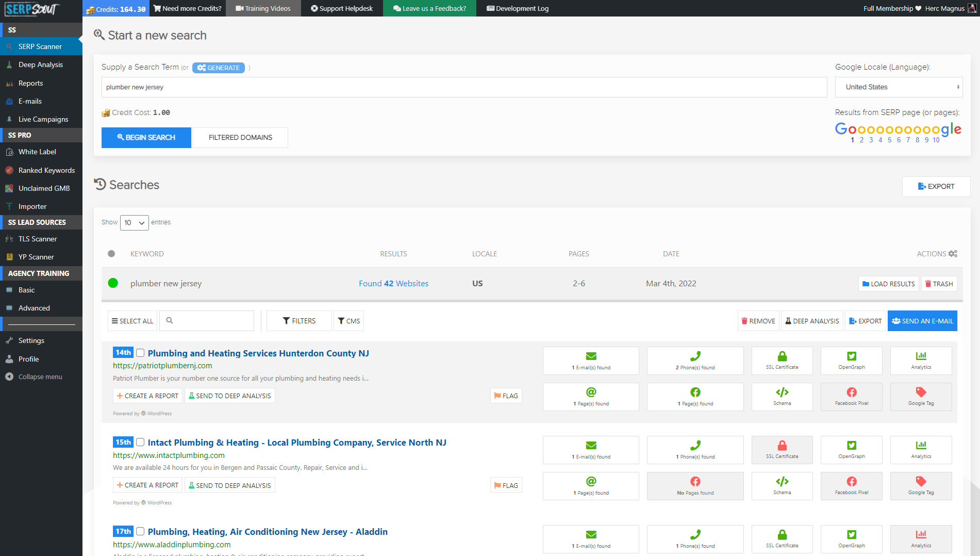The height and width of the screenshot is (556, 980).
Task: Open Leave us a Feedback tab
Action: [x=429, y=8]
